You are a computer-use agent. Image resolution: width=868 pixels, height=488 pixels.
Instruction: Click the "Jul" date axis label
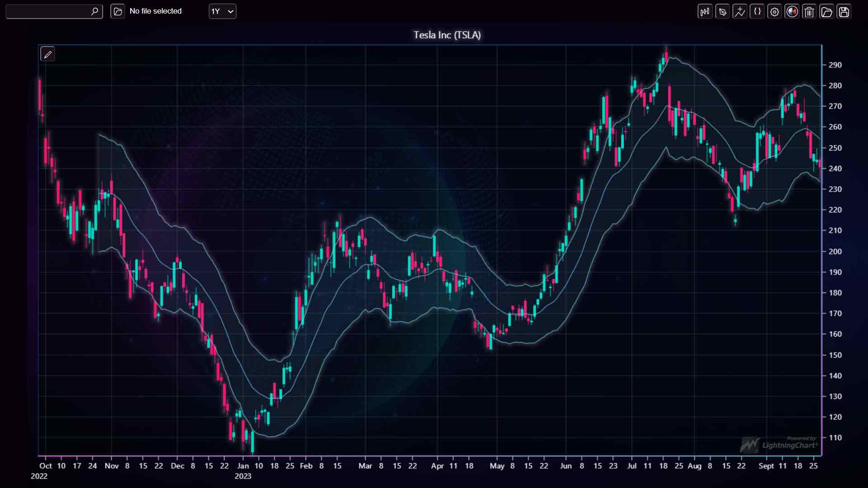click(632, 466)
